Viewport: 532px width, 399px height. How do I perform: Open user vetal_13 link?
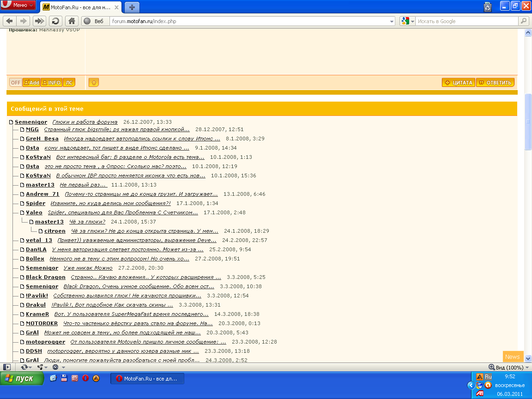click(x=39, y=240)
